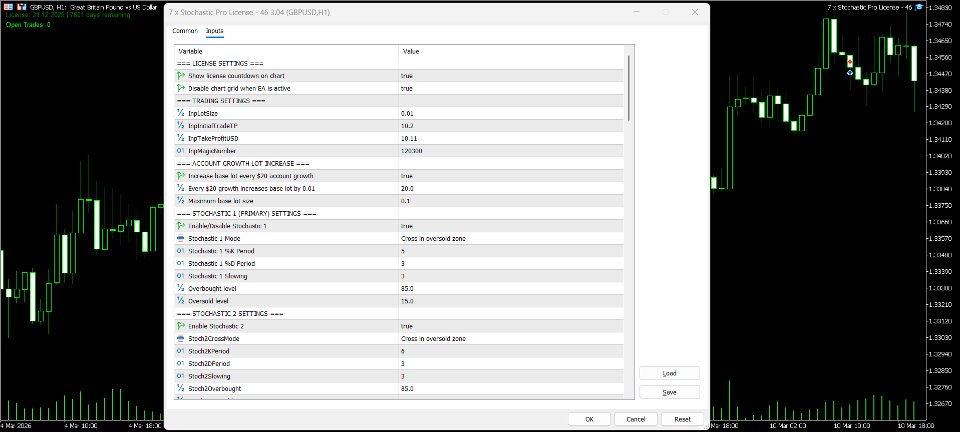
Task: Click the ½ icon beside Maximum base lot size
Action: point(181,201)
